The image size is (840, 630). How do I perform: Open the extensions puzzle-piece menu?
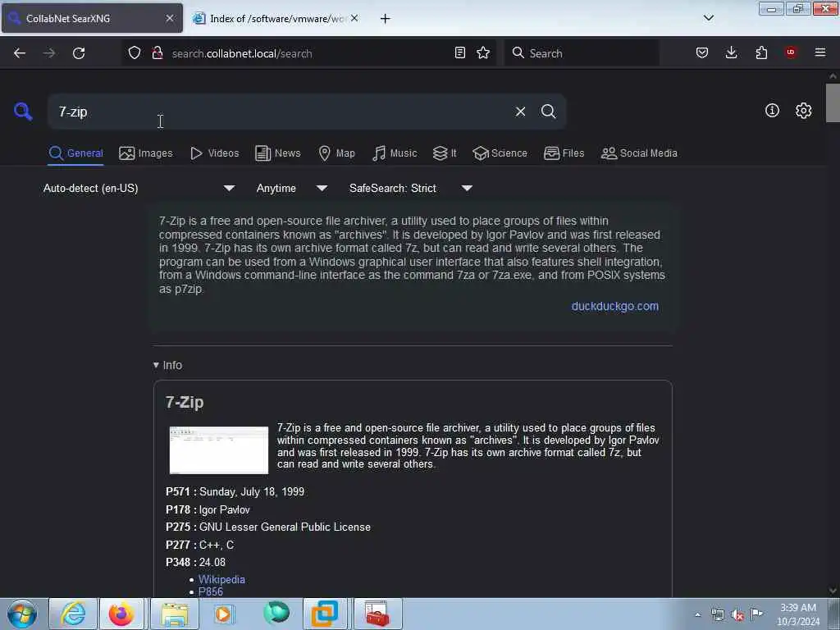761,52
